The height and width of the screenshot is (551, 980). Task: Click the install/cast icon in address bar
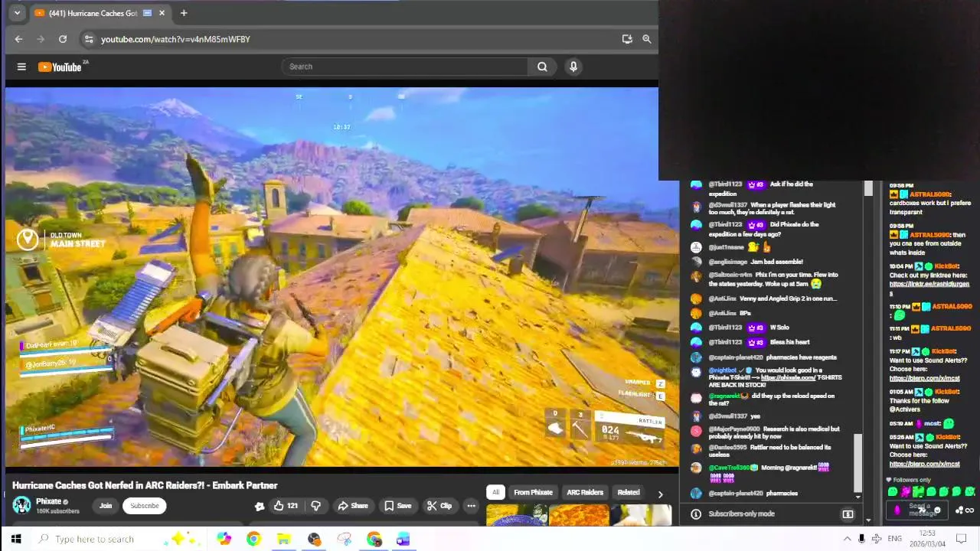pyautogui.click(x=627, y=39)
